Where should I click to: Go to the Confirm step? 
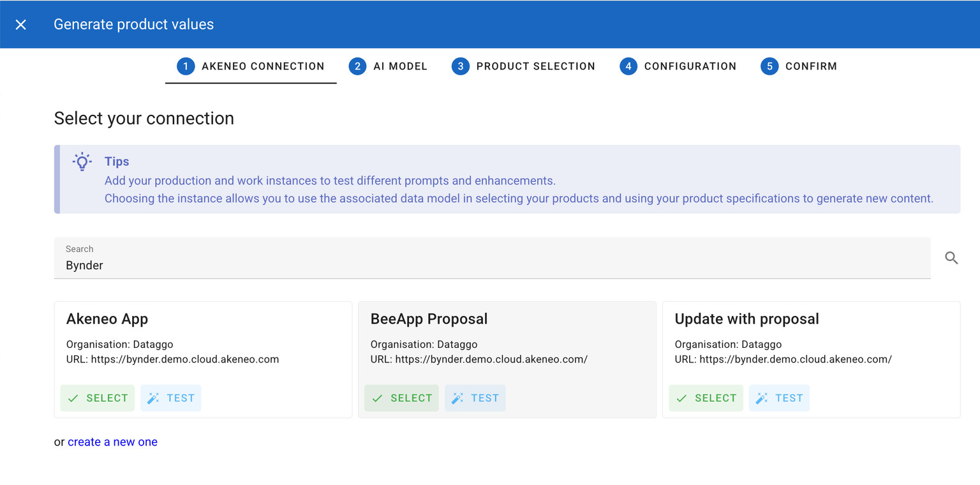799,66
